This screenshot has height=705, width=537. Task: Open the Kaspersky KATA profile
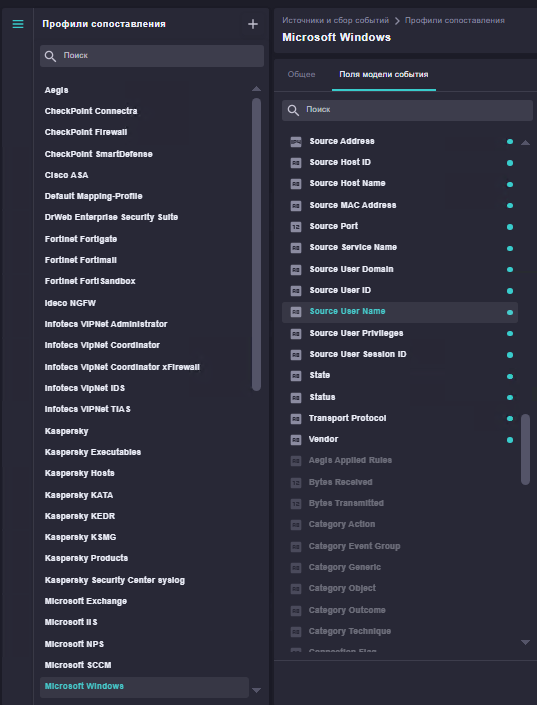(79, 495)
